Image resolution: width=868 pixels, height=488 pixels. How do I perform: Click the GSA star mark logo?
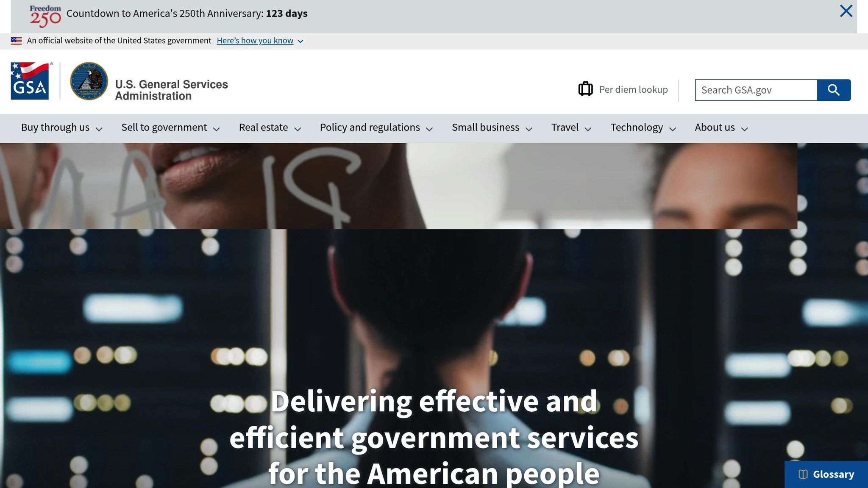[31, 81]
